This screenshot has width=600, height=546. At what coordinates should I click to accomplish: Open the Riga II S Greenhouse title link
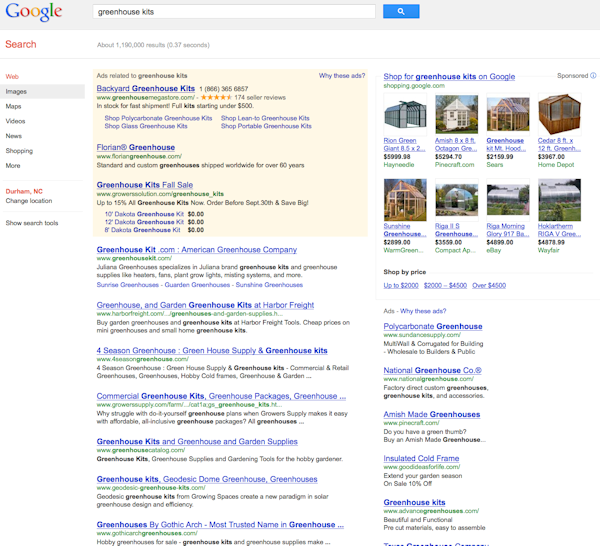tap(456, 230)
